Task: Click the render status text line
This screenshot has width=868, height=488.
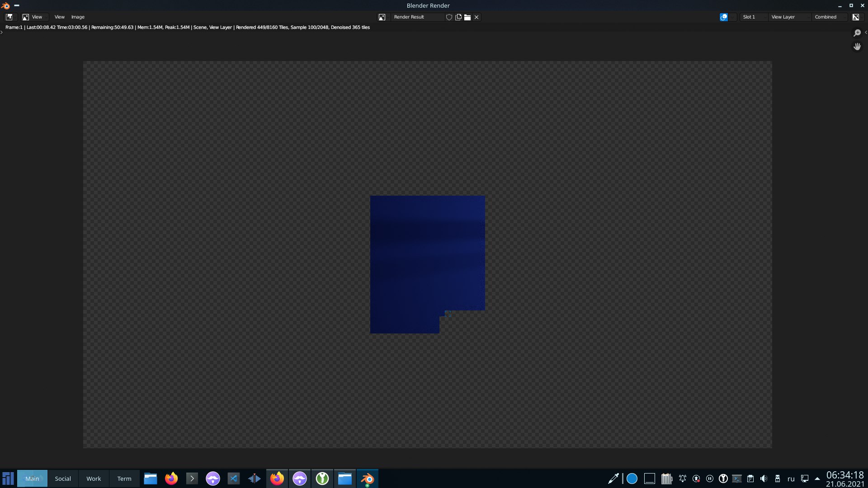Action: click(188, 27)
